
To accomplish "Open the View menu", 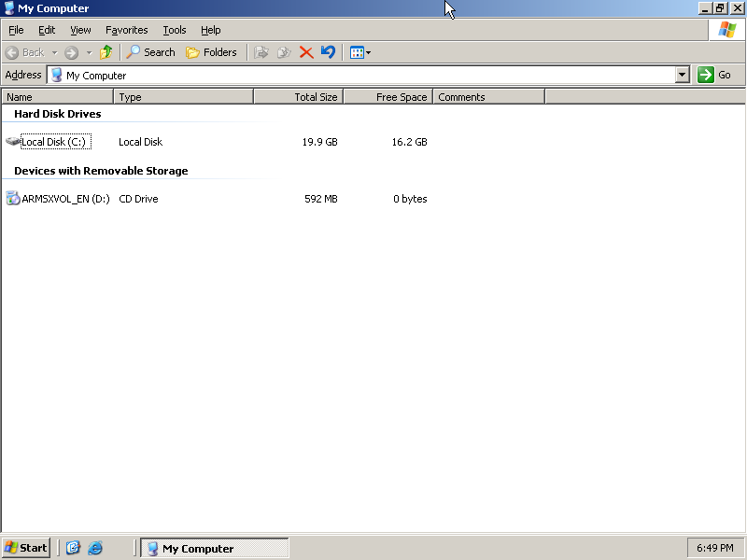I will pos(80,30).
